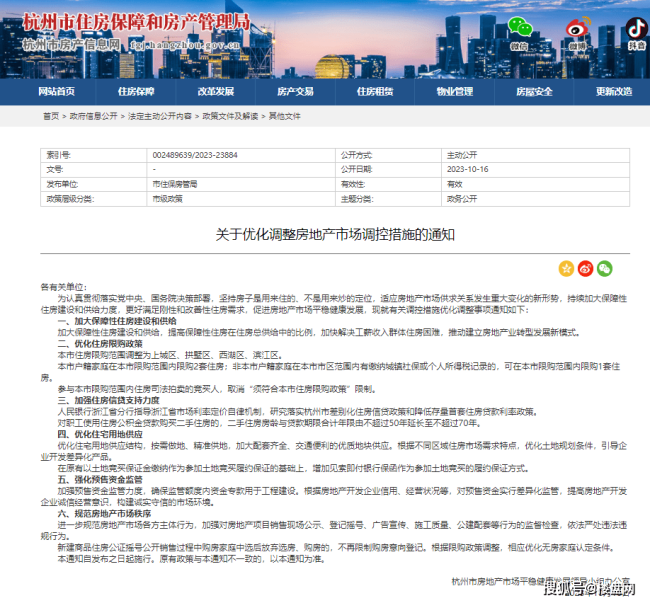Open the Weibo (微博) icon in header
The image size is (650, 603).
point(577,30)
